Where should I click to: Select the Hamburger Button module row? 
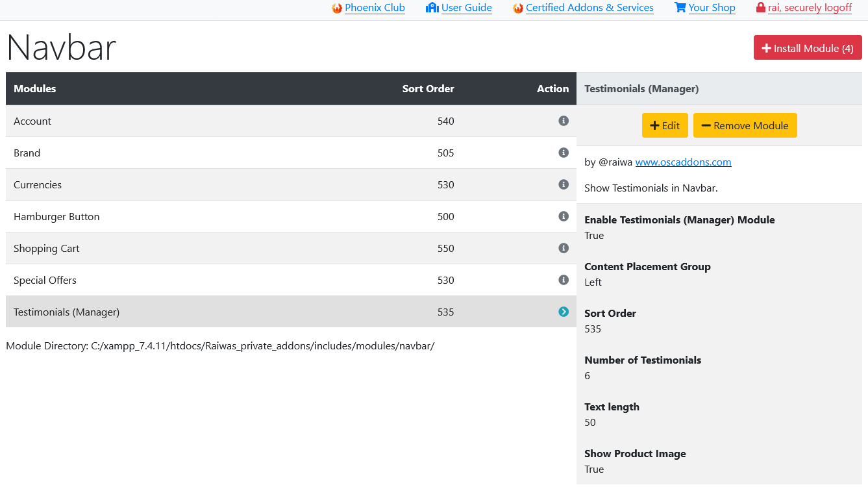(x=291, y=216)
